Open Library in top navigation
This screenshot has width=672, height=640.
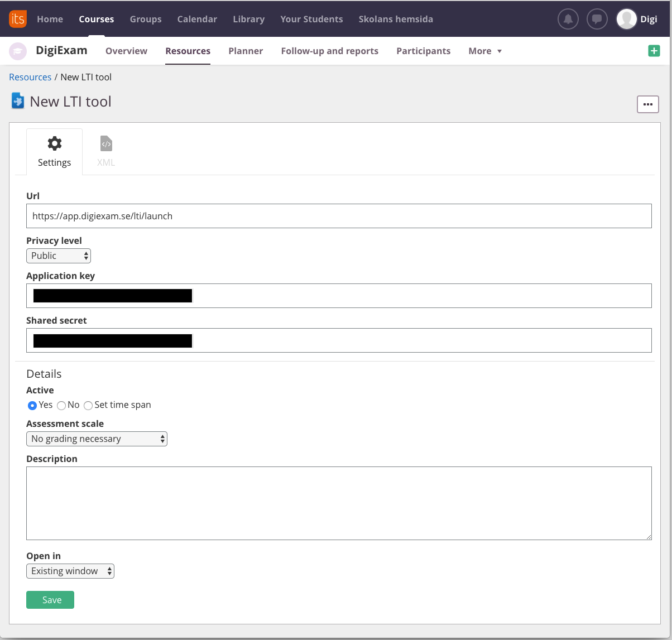point(249,19)
